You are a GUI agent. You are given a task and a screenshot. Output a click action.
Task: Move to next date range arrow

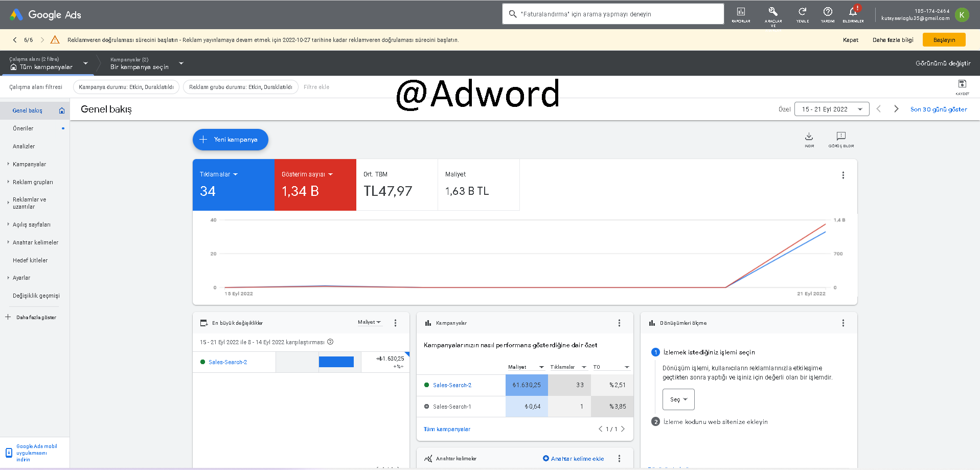click(896, 109)
